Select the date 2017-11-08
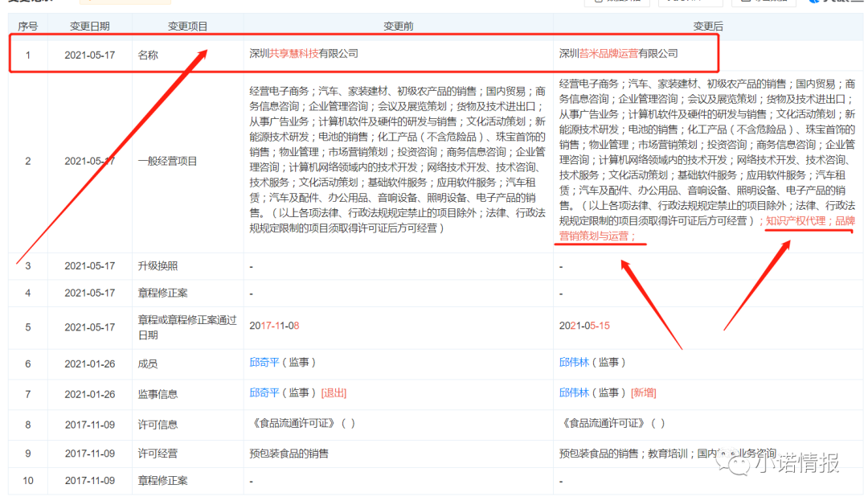 coord(274,326)
